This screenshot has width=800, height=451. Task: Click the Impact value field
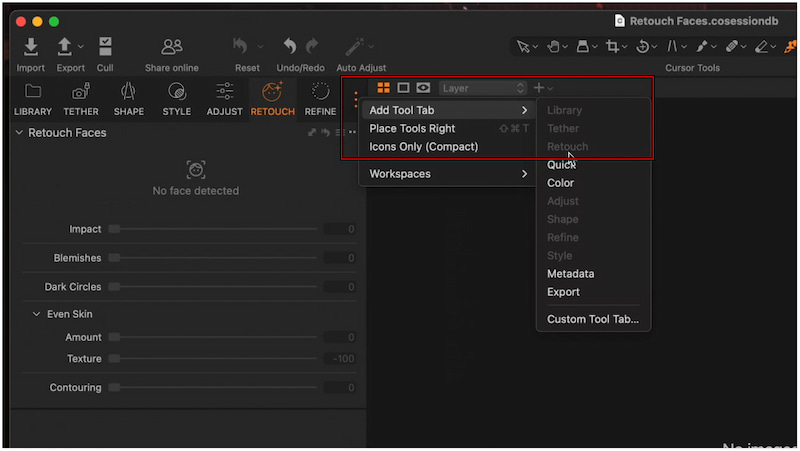click(340, 229)
